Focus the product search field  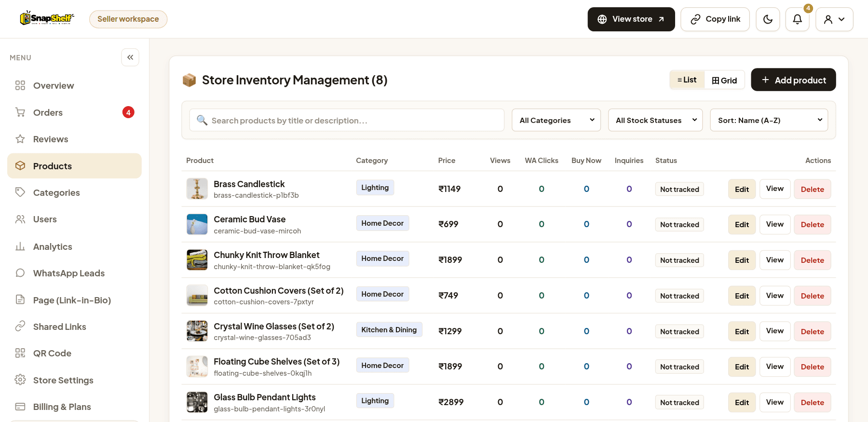click(x=347, y=120)
